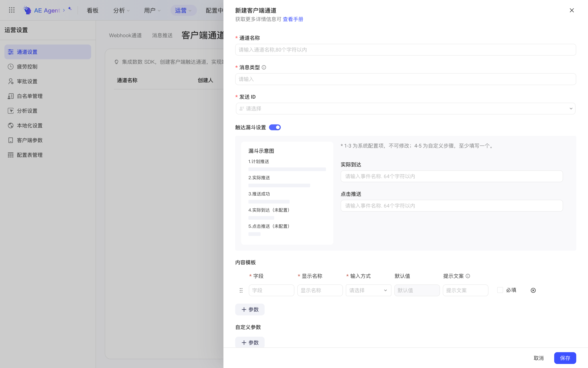The height and width of the screenshot is (368, 588).
Task: Click the drag handle of template row
Action: (241, 290)
